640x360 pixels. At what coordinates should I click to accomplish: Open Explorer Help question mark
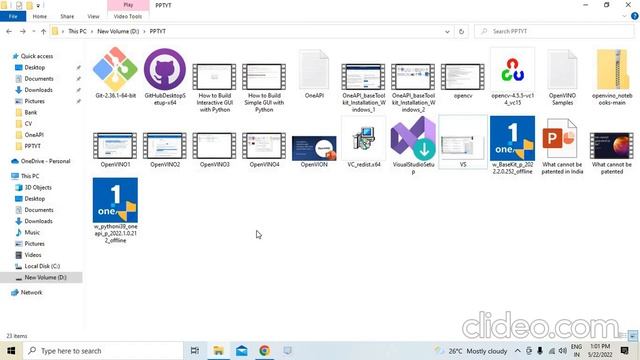coord(635,16)
